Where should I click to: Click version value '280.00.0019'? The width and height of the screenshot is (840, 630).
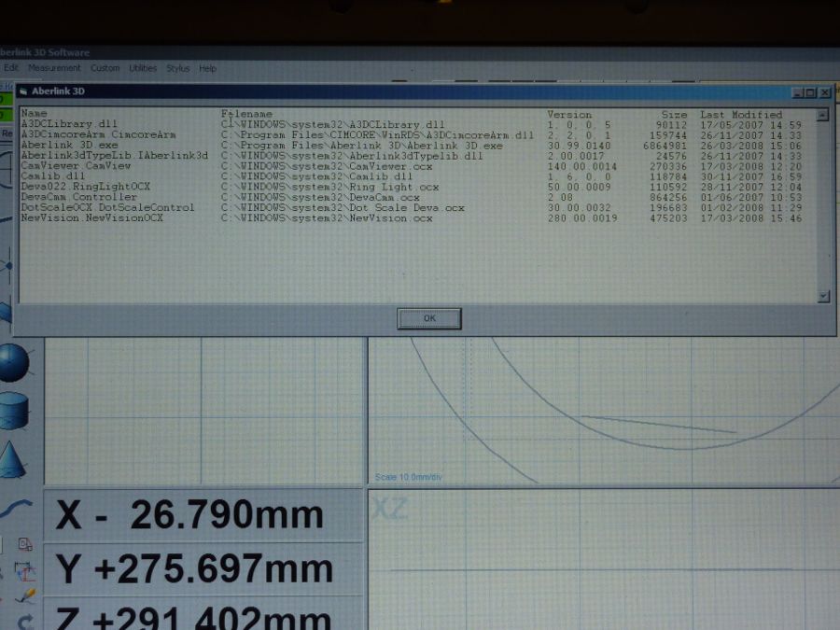point(581,218)
